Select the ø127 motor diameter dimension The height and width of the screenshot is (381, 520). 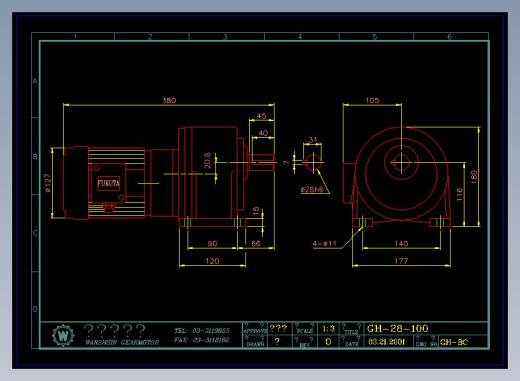tap(47, 183)
